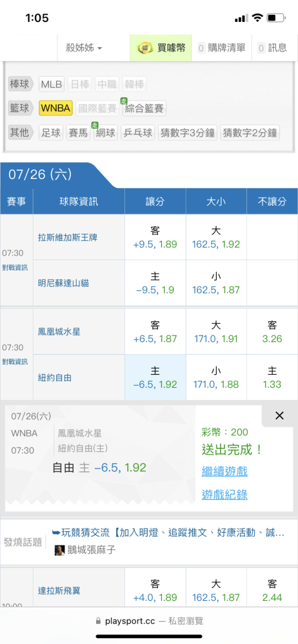Close the bet confirmation panel
This screenshot has height=644, width=298.
279,415
